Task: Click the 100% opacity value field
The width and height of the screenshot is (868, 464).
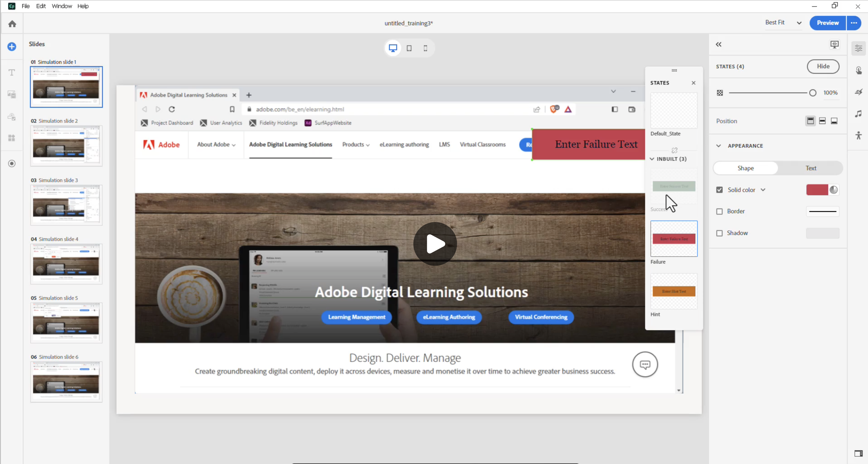Action: tap(830, 93)
